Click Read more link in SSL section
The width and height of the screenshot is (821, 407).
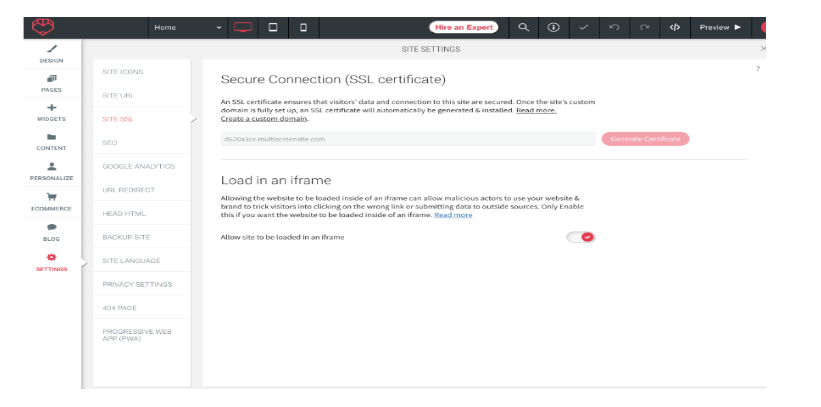pos(536,111)
